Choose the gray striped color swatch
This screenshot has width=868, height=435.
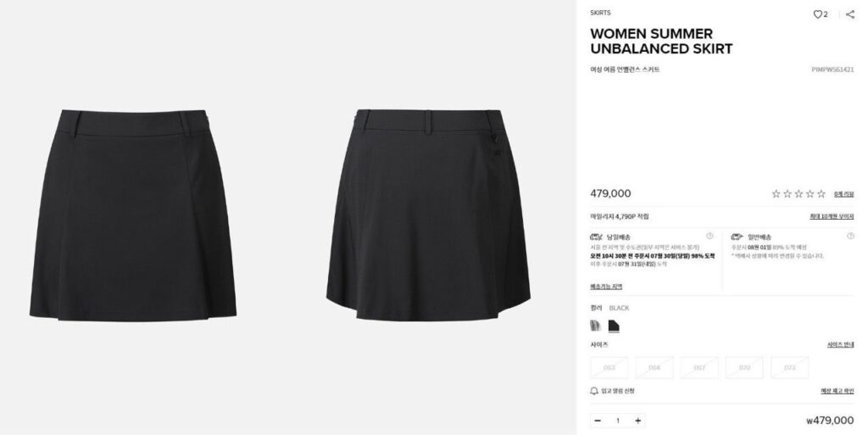tap(596, 326)
